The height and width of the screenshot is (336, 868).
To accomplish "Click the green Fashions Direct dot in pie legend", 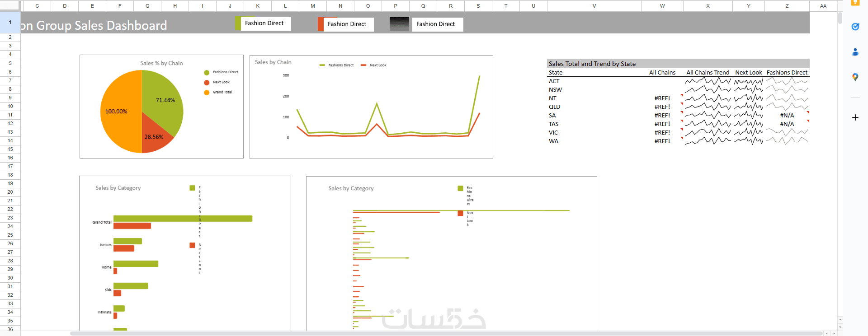I will click(x=207, y=72).
